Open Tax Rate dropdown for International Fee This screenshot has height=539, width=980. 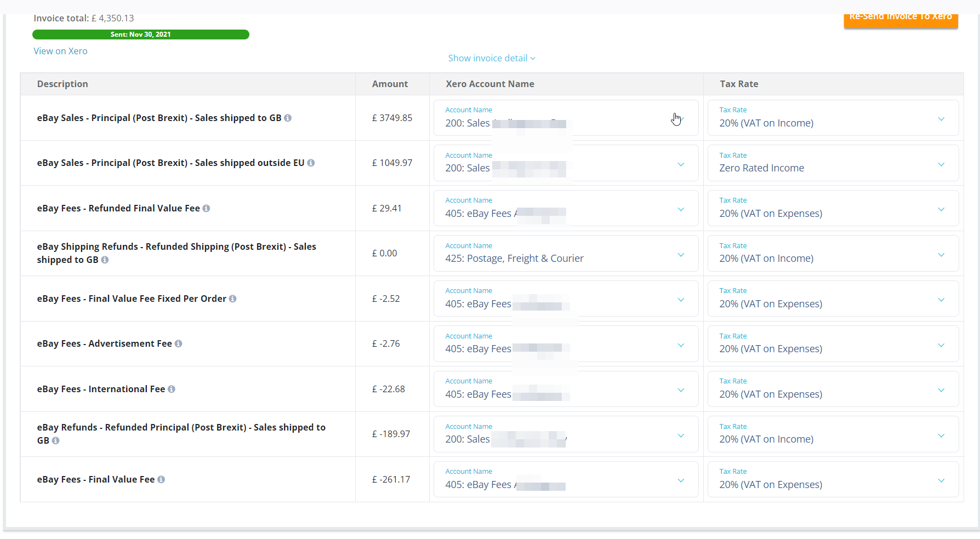click(833, 389)
